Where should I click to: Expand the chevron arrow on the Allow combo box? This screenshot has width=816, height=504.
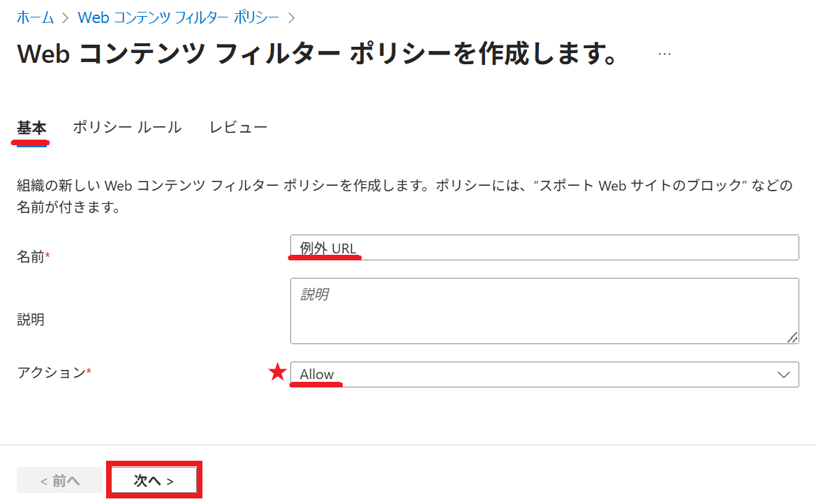click(784, 375)
